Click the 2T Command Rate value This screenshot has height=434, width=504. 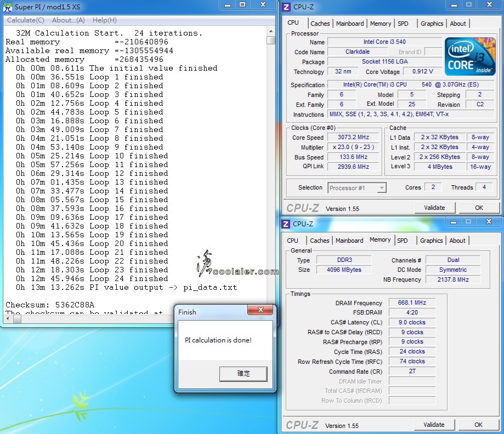(x=412, y=372)
